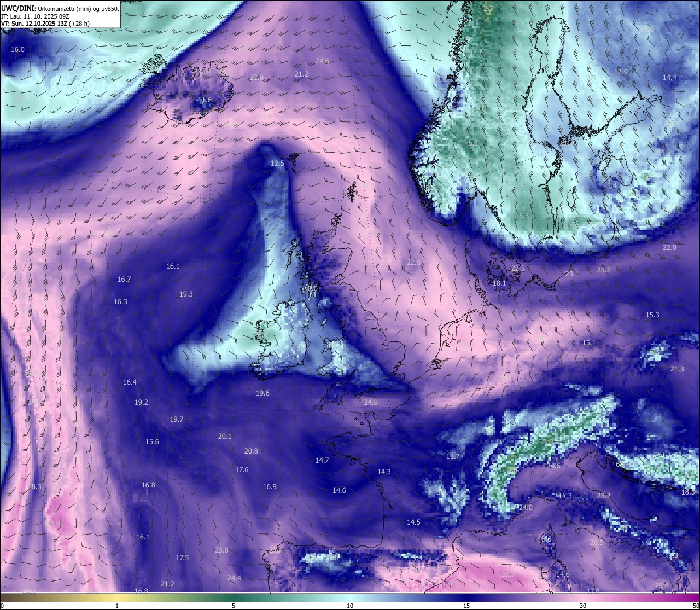Click the 17.5 value off Iberia

pyautogui.click(x=182, y=558)
